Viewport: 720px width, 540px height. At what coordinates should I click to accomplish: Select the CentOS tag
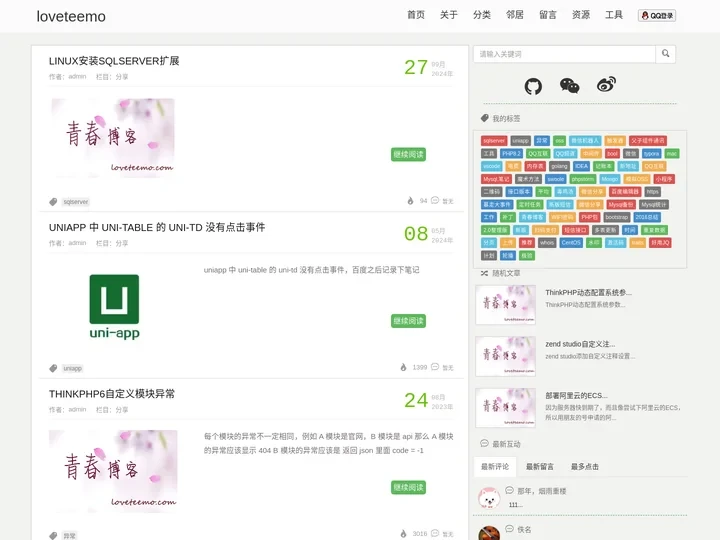(571, 242)
